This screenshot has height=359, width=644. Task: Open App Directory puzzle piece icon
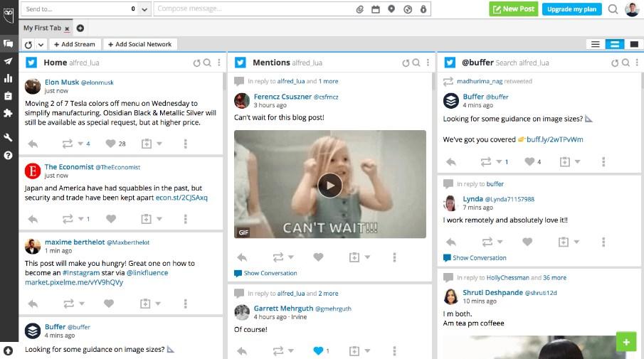pos(9,113)
